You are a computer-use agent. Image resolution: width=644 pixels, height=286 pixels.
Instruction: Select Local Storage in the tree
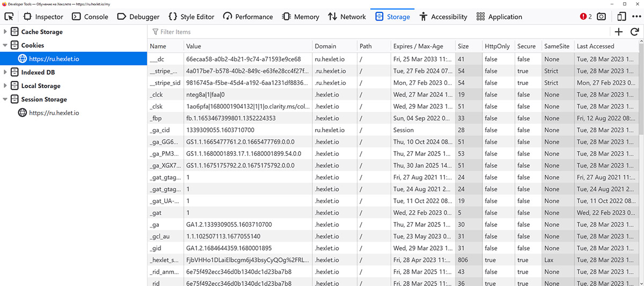(41, 86)
